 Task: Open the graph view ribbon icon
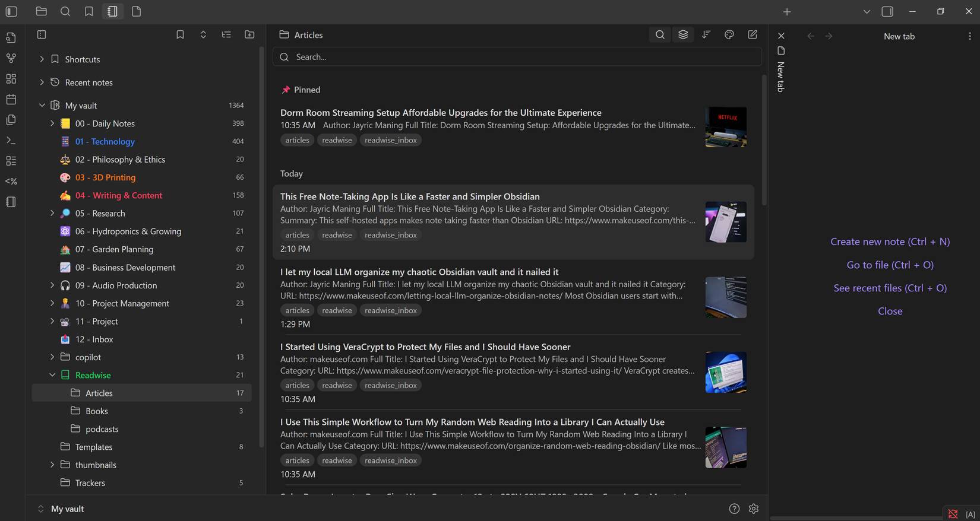point(11,58)
